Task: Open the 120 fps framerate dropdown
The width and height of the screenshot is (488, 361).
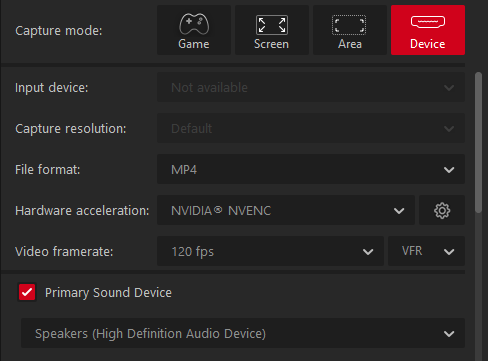Action: click(270, 251)
